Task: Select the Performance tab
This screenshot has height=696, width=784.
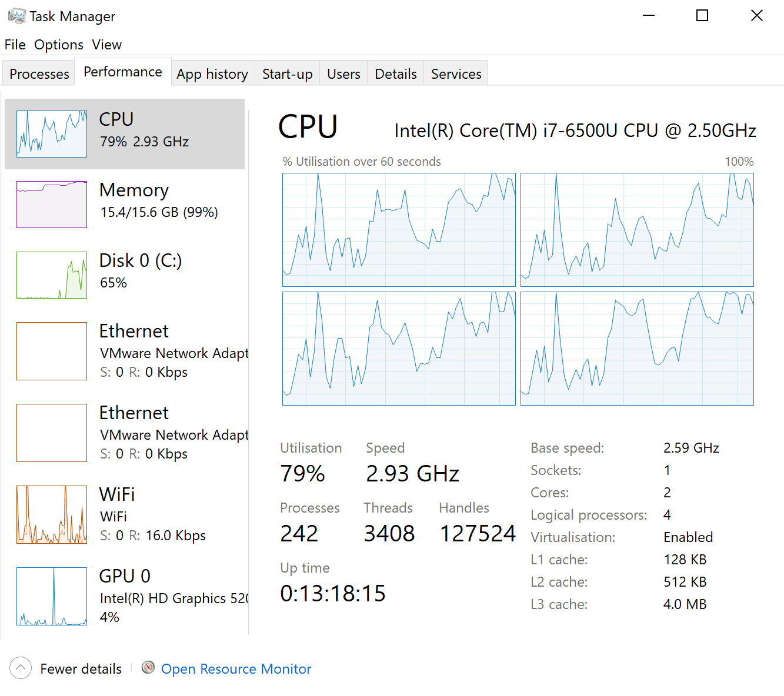Action: point(123,72)
